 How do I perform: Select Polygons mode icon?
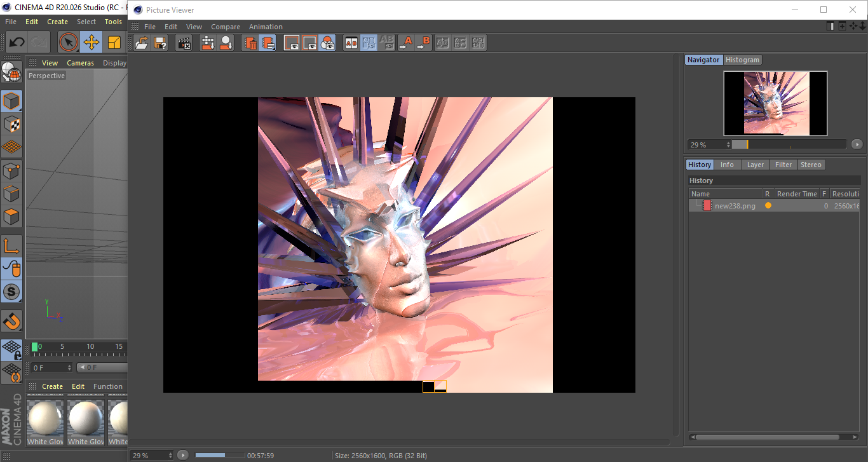coord(11,216)
